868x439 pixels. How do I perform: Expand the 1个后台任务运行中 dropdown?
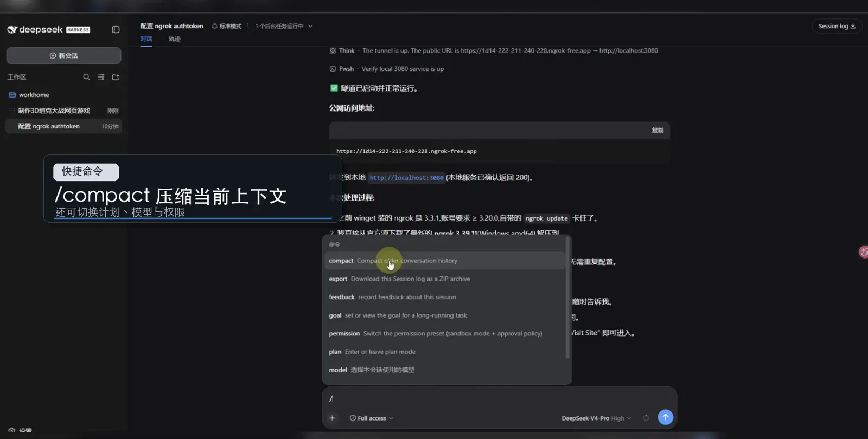[x=284, y=26]
